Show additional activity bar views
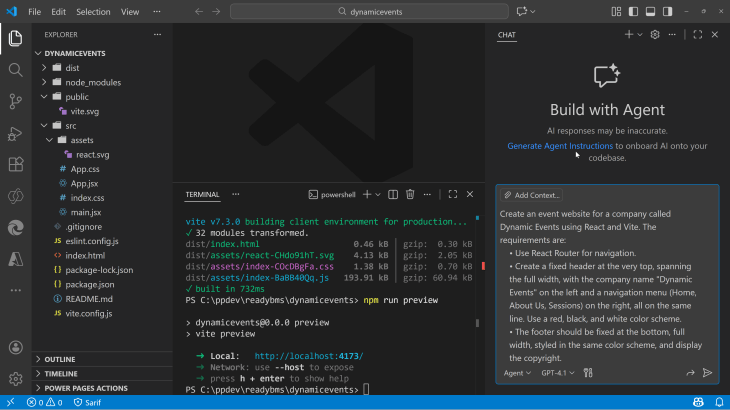Screen dimensions: 730x410 click(x=15, y=290)
